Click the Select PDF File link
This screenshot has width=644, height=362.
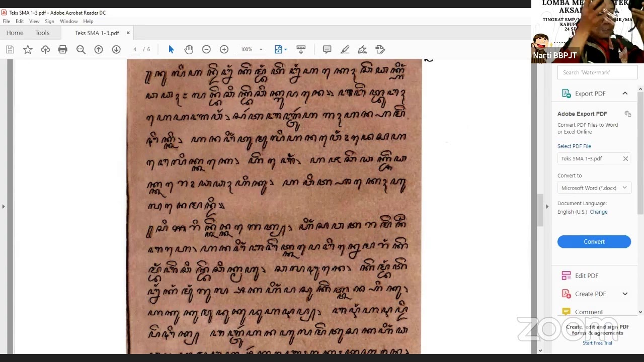coord(574,146)
